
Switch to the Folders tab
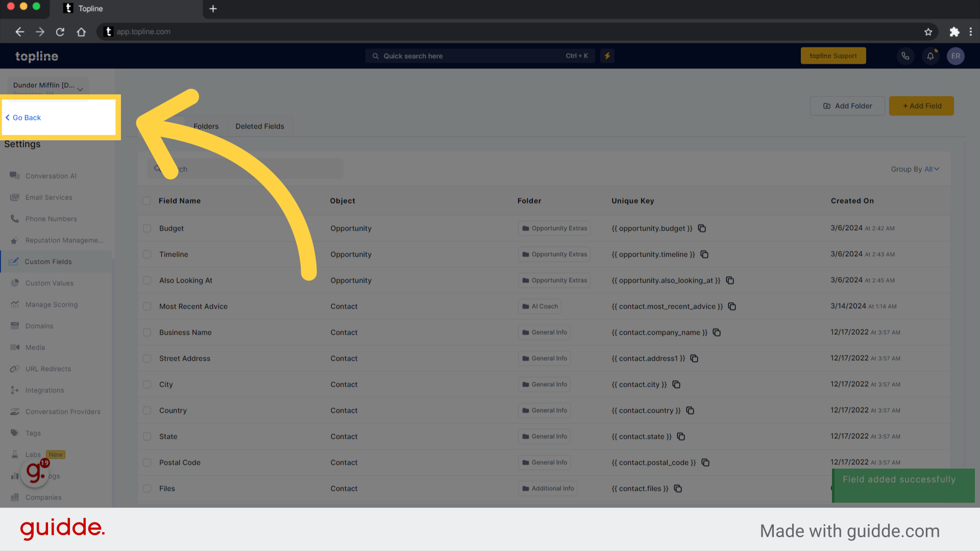pos(205,126)
